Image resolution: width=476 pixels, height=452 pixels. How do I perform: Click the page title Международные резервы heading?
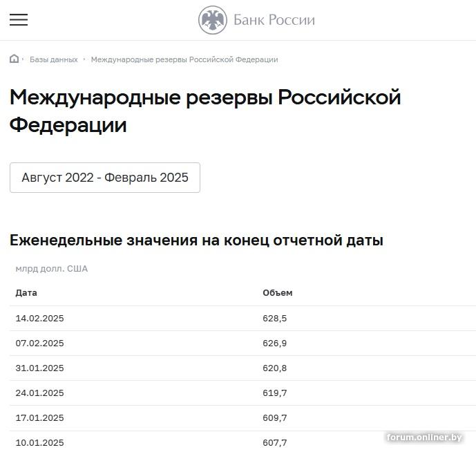click(x=205, y=111)
